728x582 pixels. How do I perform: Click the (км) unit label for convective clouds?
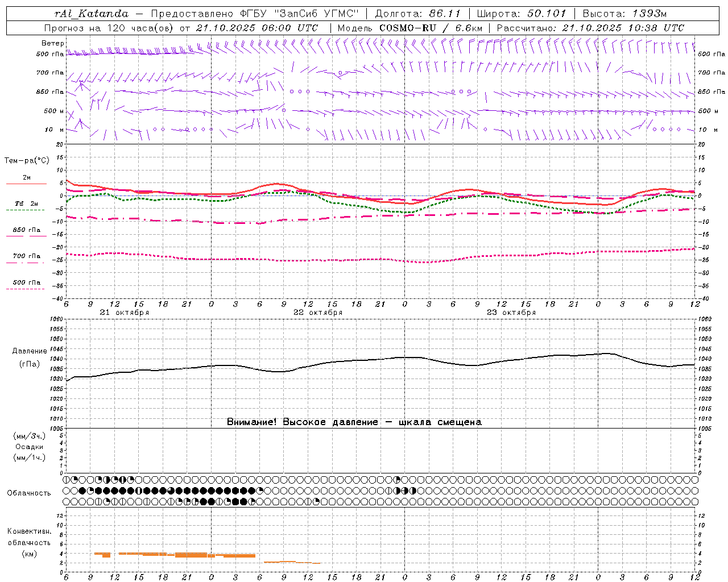(30, 554)
